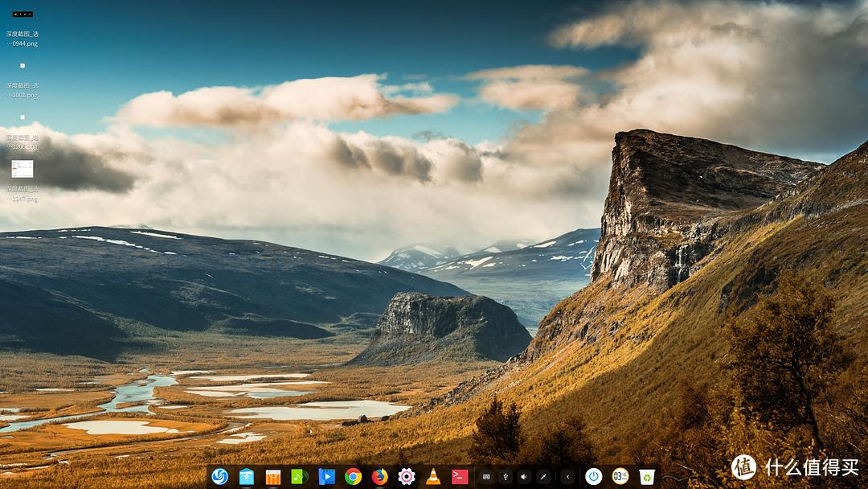The image size is (868, 489).
Task: Launch the Firefox browser
Action: pyautogui.click(x=379, y=475)
